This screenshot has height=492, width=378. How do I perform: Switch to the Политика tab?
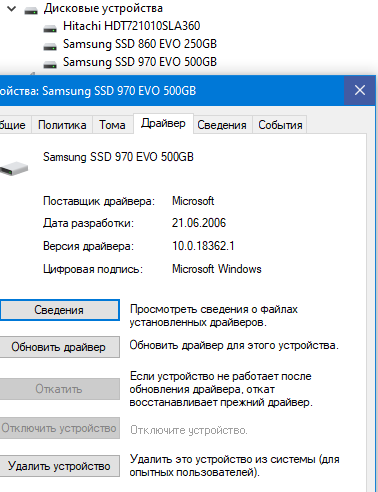click(x=62, y=125)
